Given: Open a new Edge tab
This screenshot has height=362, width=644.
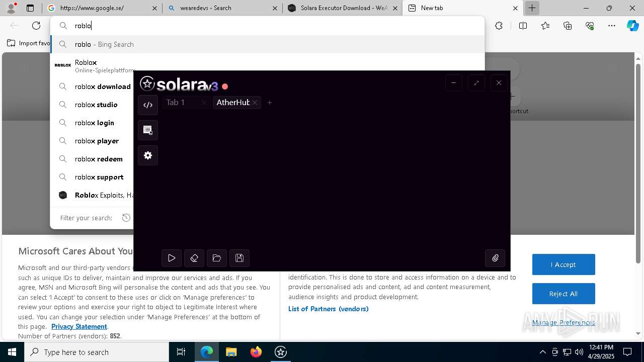Looking at the screenshot, I should (532, 8).
